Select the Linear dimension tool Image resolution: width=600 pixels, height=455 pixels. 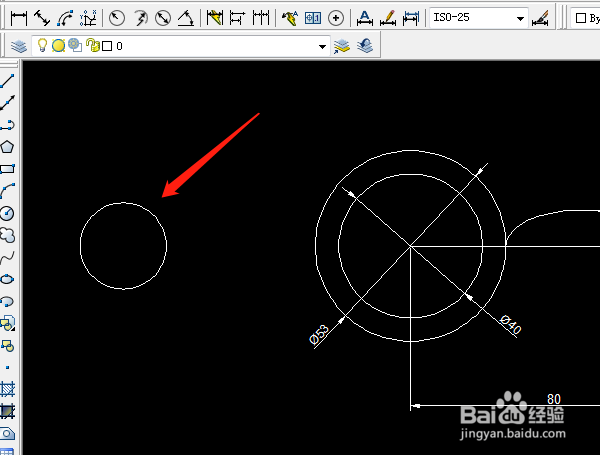(19, 18)
